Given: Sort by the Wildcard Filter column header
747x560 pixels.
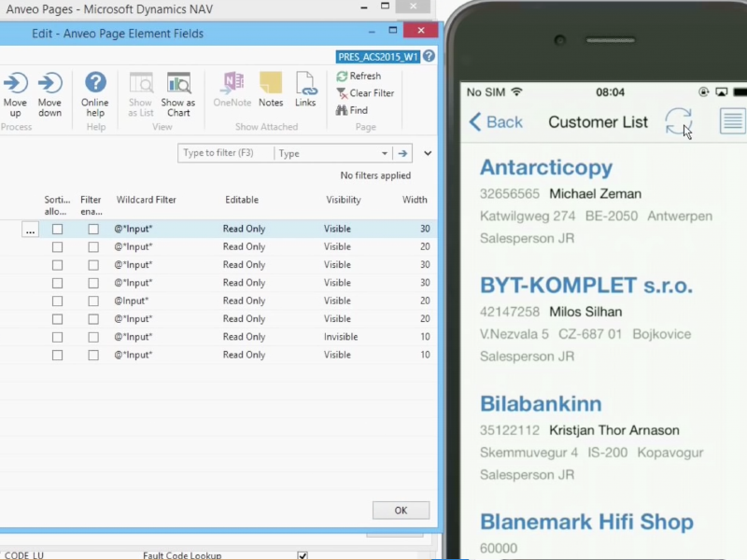Looking at the screenshot, I should pyautogui.click(x=147, y=200).
